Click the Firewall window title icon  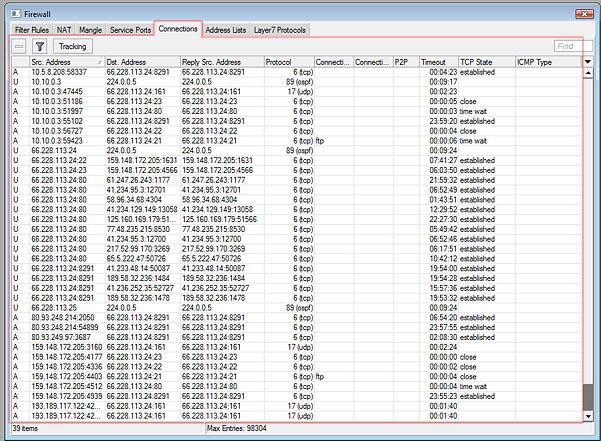16,14
